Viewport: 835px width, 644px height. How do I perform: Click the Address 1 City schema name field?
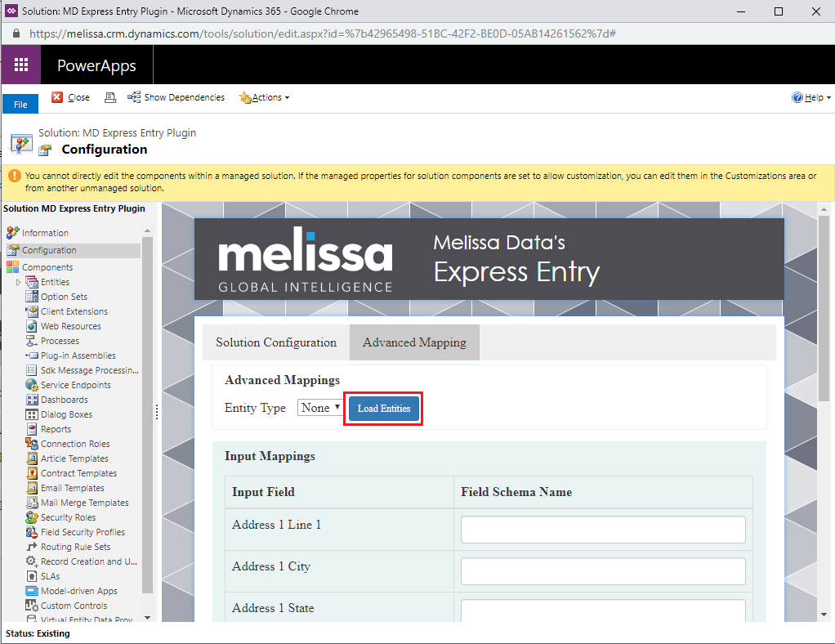click(603, 571)
